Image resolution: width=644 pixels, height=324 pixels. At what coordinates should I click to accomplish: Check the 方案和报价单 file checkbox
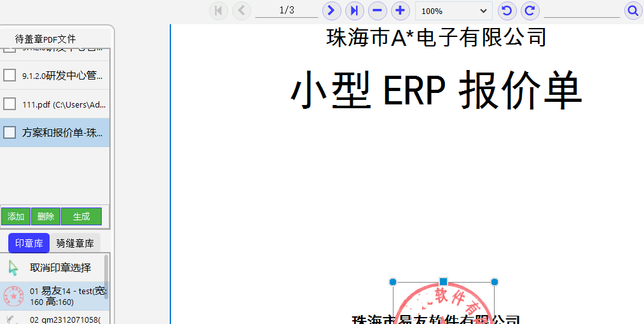[x=10, y=132]
